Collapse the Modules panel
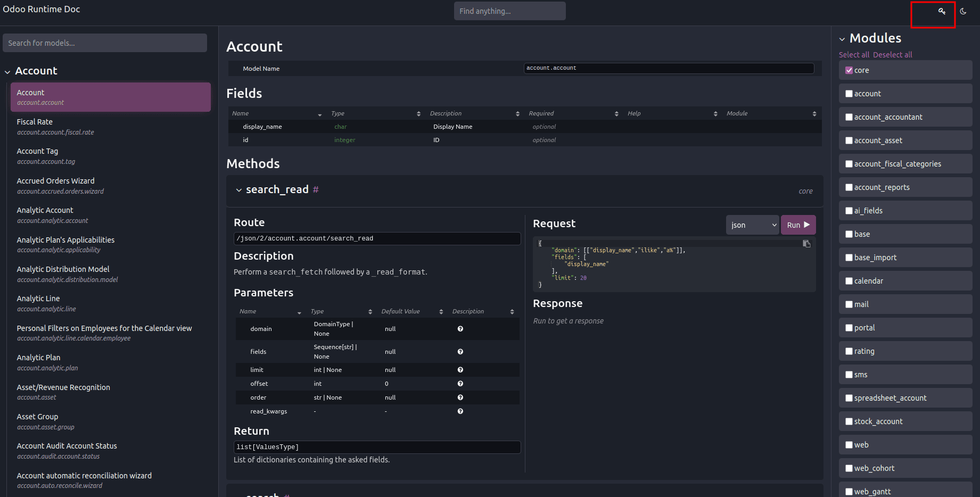980x497 pixels. (842, 39)
